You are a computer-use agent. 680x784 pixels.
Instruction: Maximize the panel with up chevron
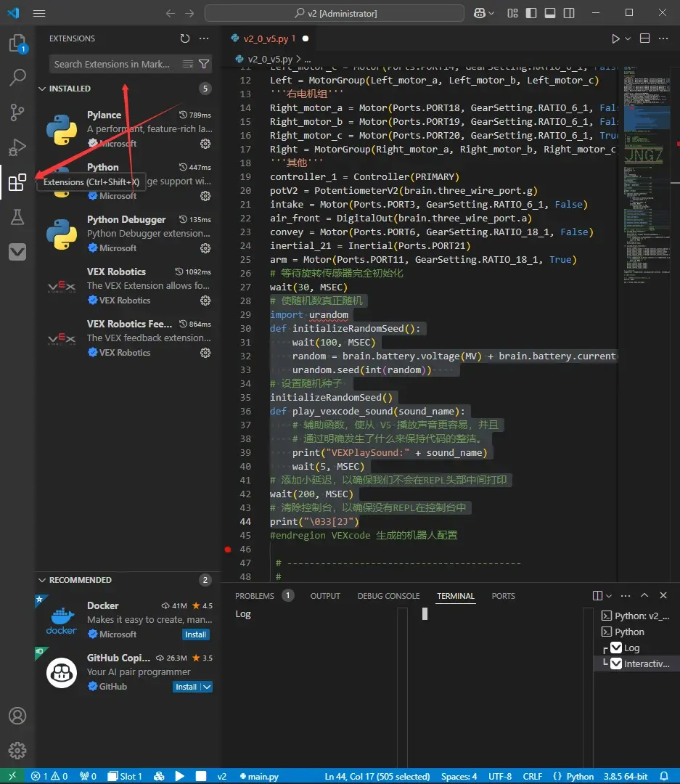tap(644, 595)
